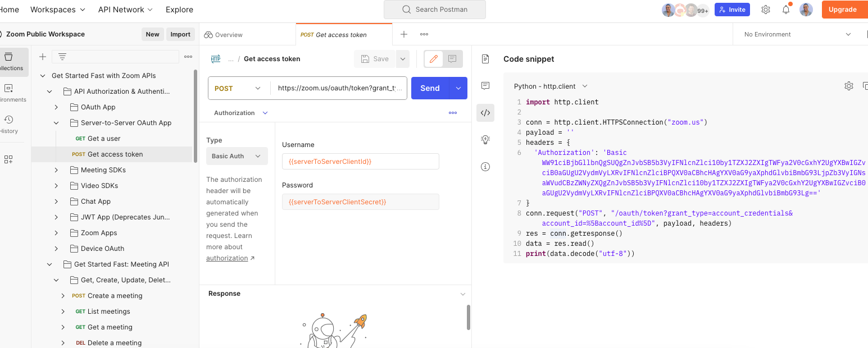The image size is (868, 348).
Task: Collapse the Response panel chevron
Action: click(x=463, y=294)
